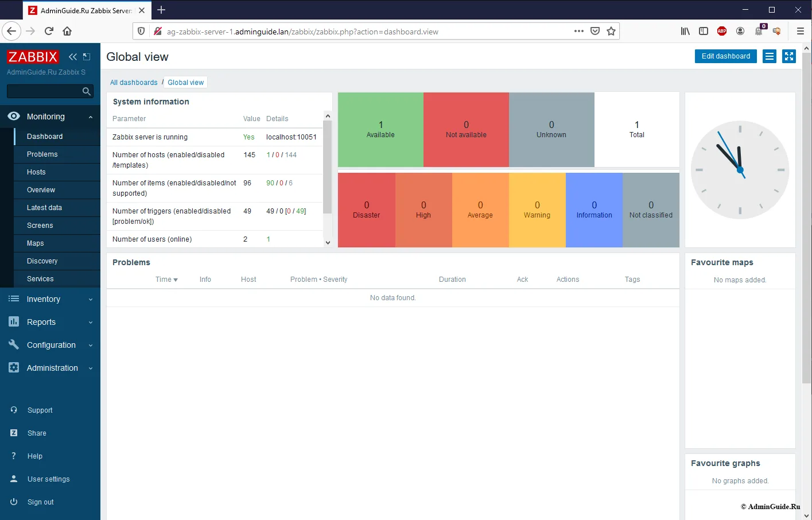812x520 pixels.
Task: Expand the Administration menu section
Action: pyautogui.click(x=91, y=368)
